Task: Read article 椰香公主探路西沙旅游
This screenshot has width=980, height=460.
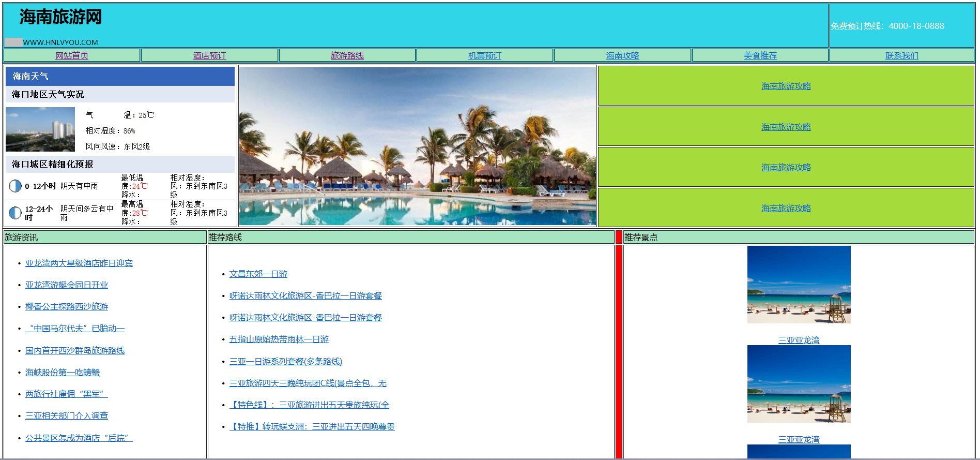Action: tap(67, 306)
